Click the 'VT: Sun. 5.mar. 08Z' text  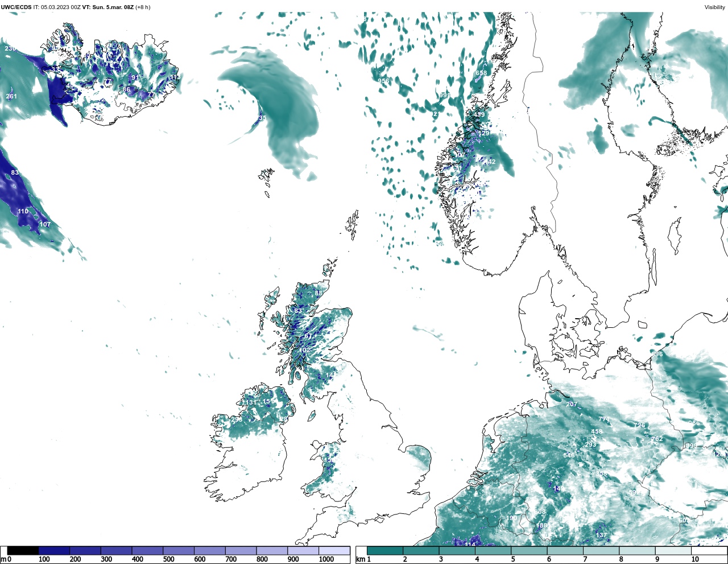(107, 7)
